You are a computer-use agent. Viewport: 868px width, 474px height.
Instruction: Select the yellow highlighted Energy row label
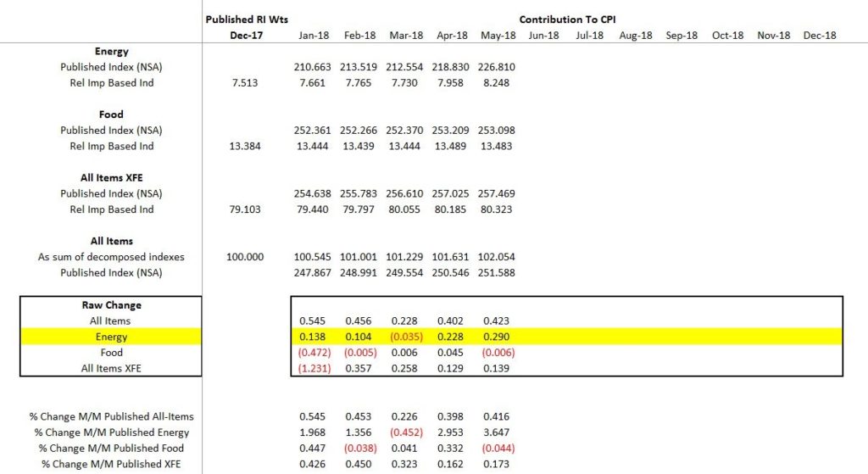click(x=111, y=337)
